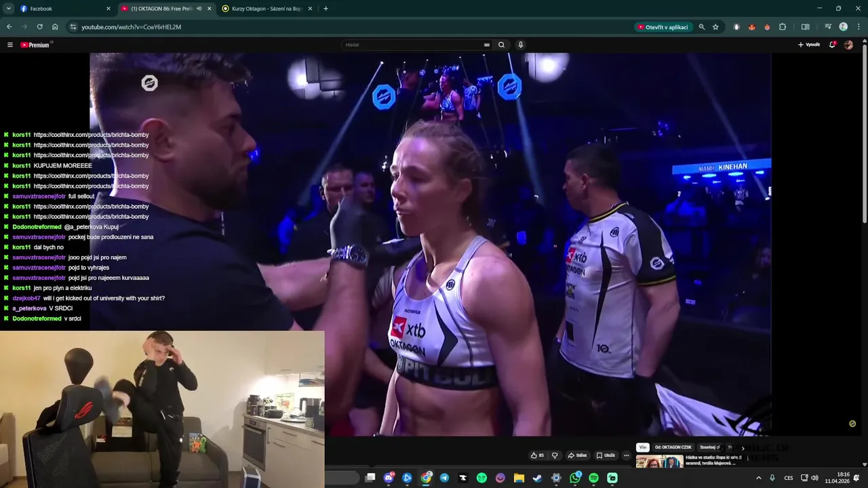This screenshot has width=868, height=488.
Task: Go to the YouTube Premium home logo
Action: click(x=35, y=45)
